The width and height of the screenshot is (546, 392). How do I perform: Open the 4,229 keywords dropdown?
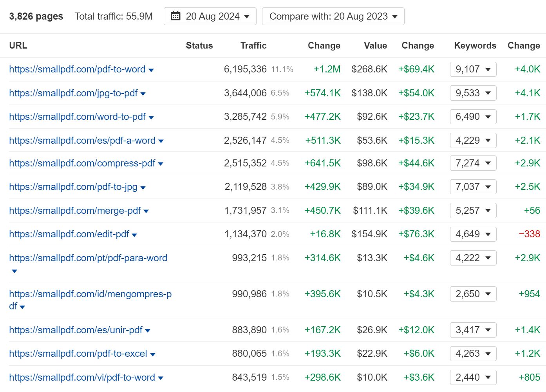[x=473, y=140]
